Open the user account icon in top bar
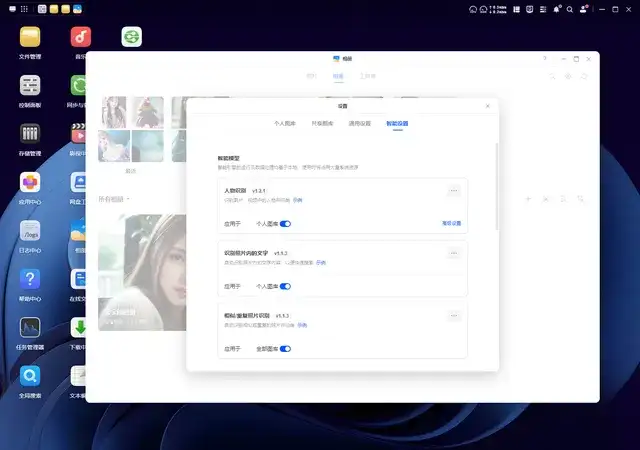Viewport: 640px width, 450px height. click(584, 9)
